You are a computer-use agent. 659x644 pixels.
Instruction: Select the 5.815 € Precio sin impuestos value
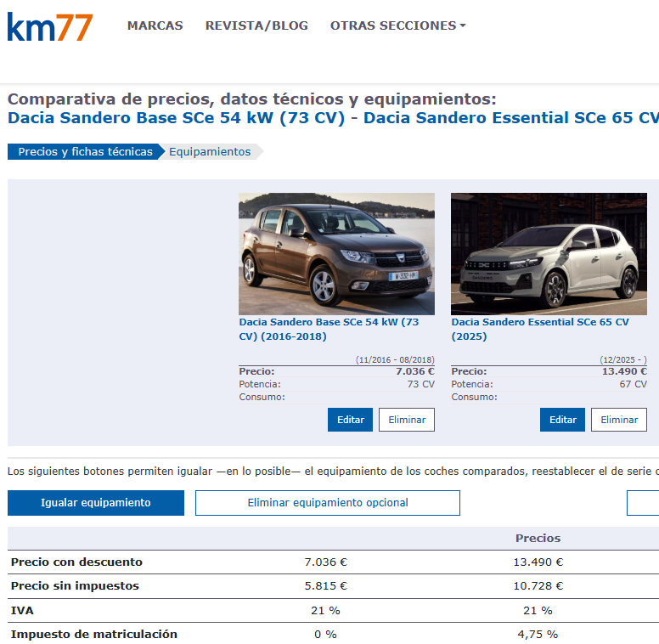pos(326,586)
